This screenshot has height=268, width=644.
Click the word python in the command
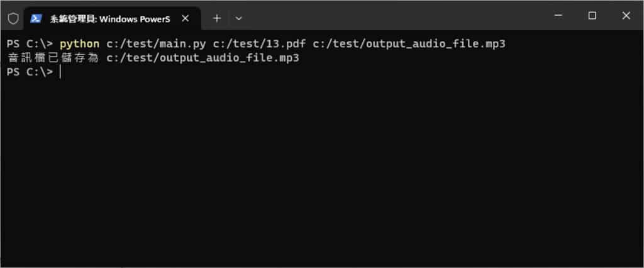(80, 44)
